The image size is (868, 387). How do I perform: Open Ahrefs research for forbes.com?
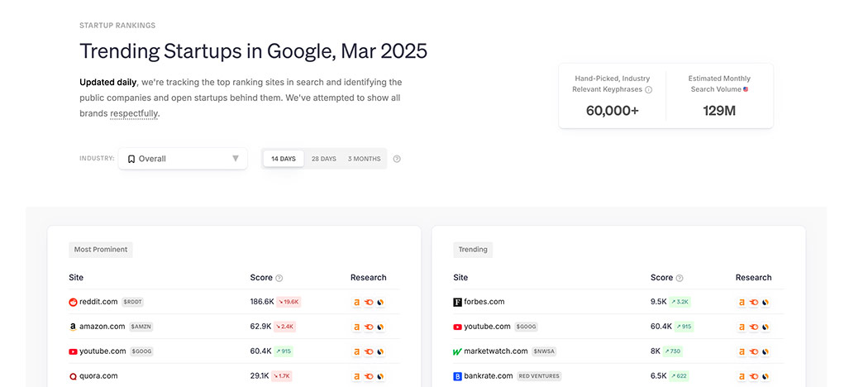point(742,303)
